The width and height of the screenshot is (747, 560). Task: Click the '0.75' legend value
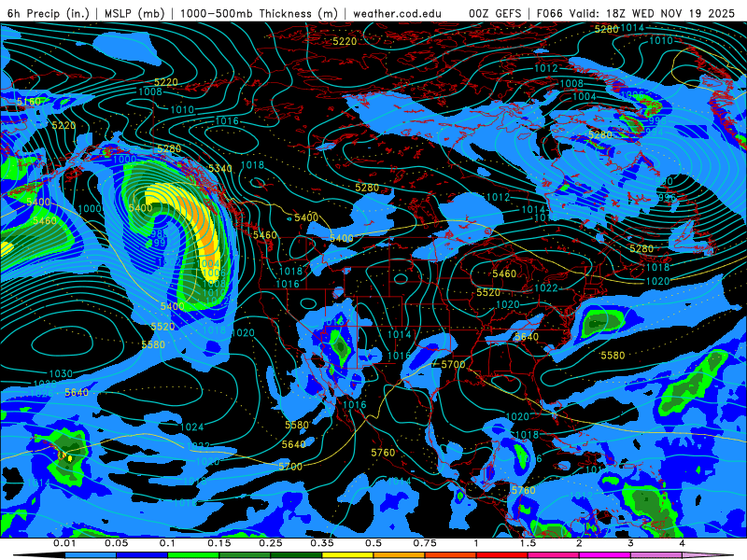tap(425, 543)
